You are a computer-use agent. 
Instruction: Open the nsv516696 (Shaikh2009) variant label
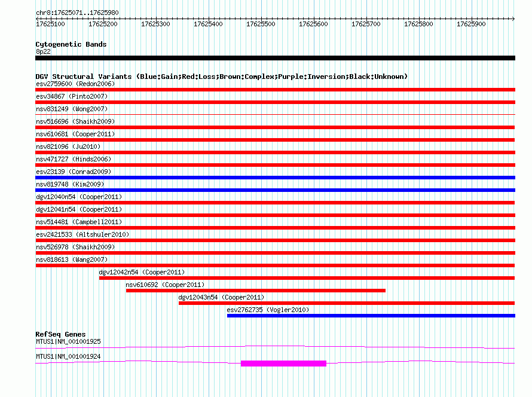point(75,121)
